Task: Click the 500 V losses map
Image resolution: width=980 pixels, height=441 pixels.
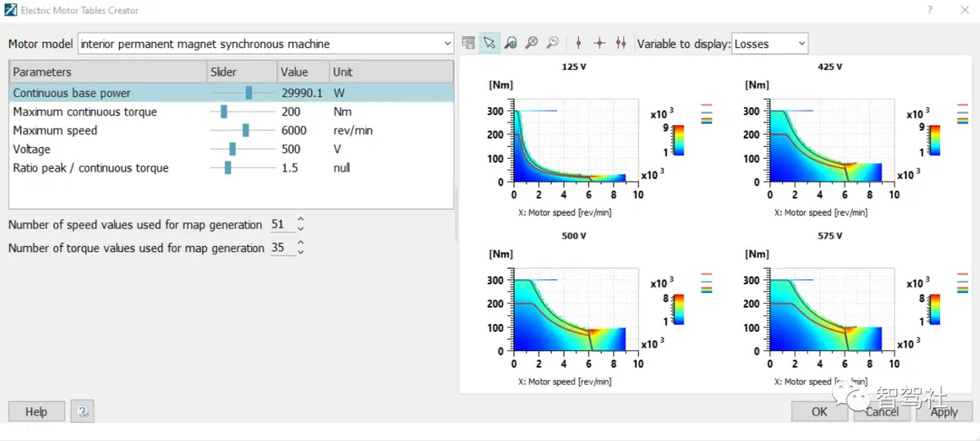Action: (575, 309)
